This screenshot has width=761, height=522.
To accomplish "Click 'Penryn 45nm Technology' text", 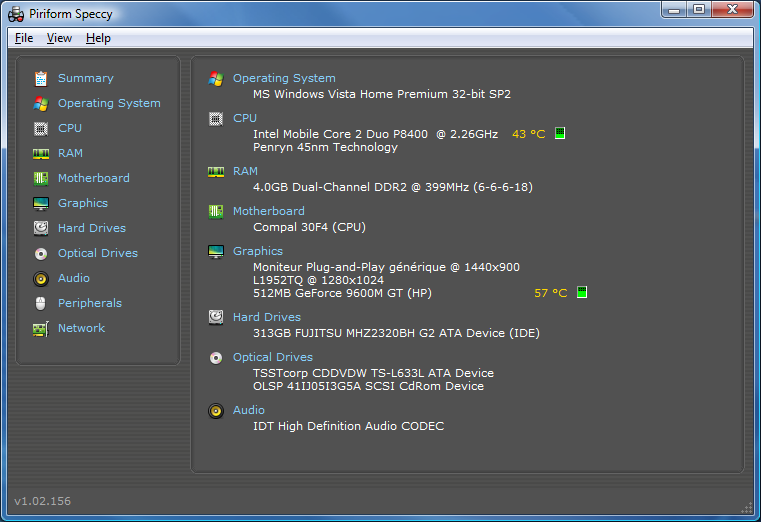I will (325, 147).
